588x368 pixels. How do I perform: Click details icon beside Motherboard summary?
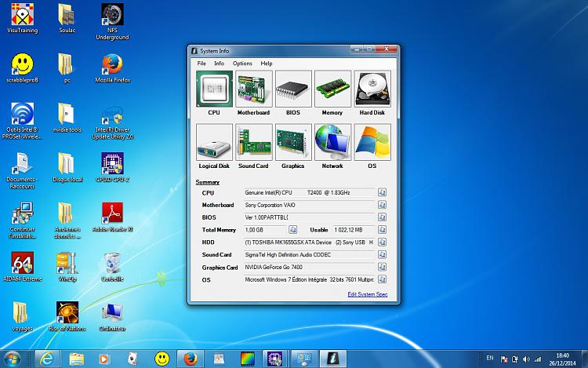pos(382,205)
